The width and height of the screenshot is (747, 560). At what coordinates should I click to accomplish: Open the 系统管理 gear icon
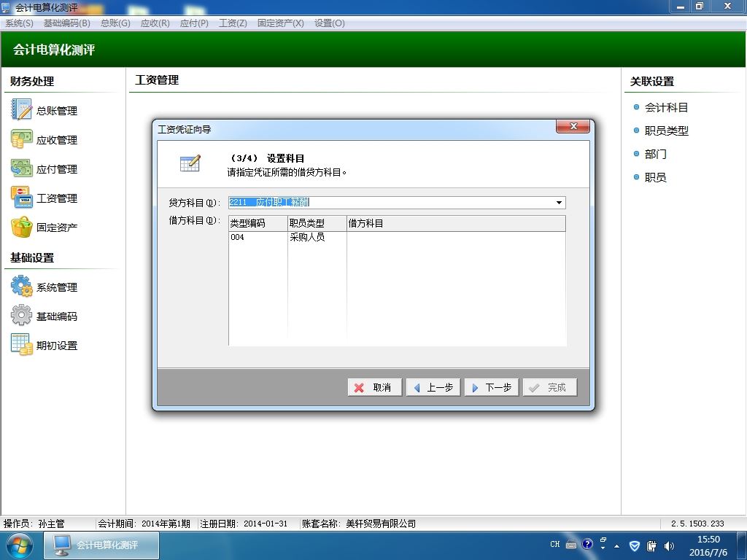pos(21,286)
